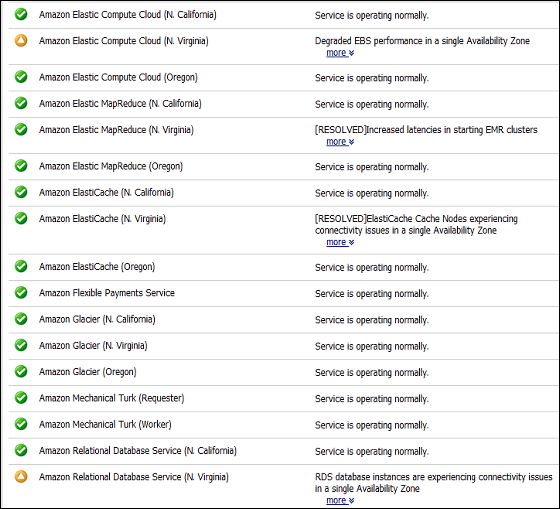Select 'Amazon Mechanical Turk (Requester)' text
Image resolution: width=560 pixels, height=509 pixels.
pos(111,398)
